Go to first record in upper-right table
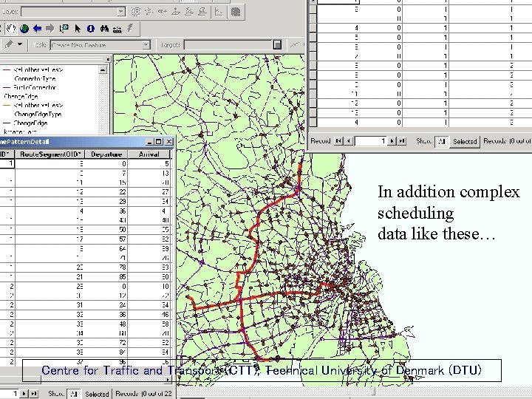The image size is (532, 399). click(x=338, y=141)
